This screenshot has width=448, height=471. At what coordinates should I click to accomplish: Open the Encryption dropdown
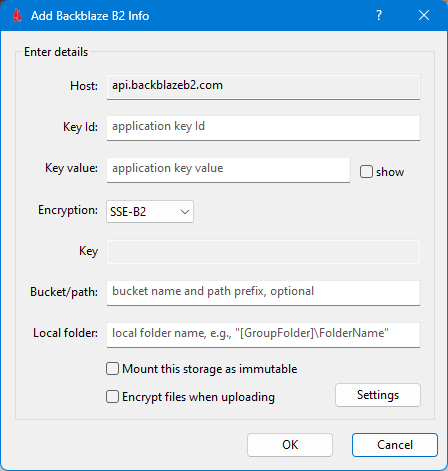[x=150, y=212]
